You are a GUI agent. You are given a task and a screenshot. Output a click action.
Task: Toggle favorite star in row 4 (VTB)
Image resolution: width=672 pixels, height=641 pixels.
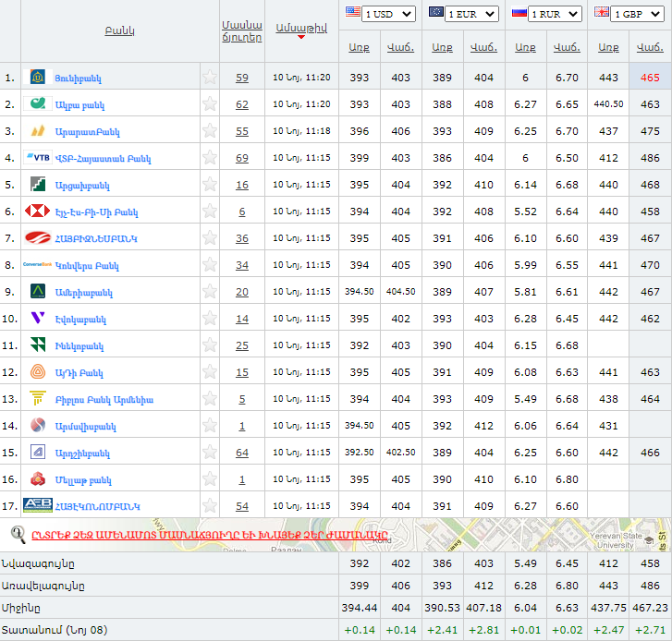click(210, 158)
